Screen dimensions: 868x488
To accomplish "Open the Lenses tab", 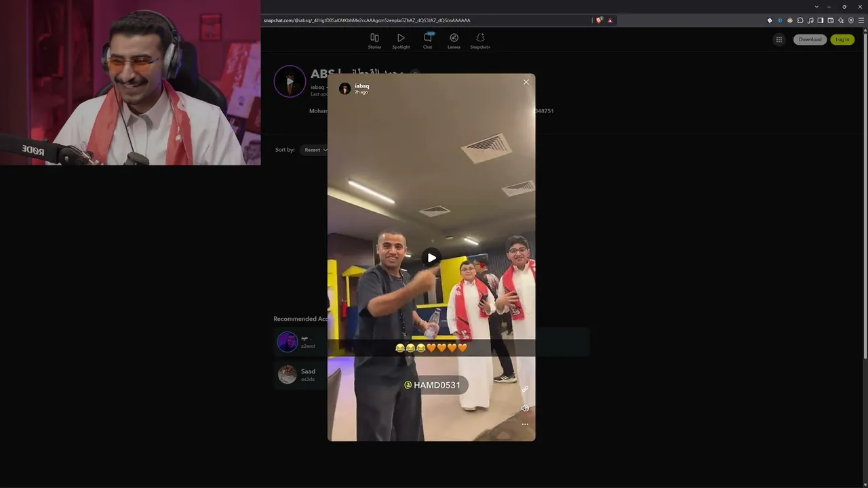I will coord(454,41).
